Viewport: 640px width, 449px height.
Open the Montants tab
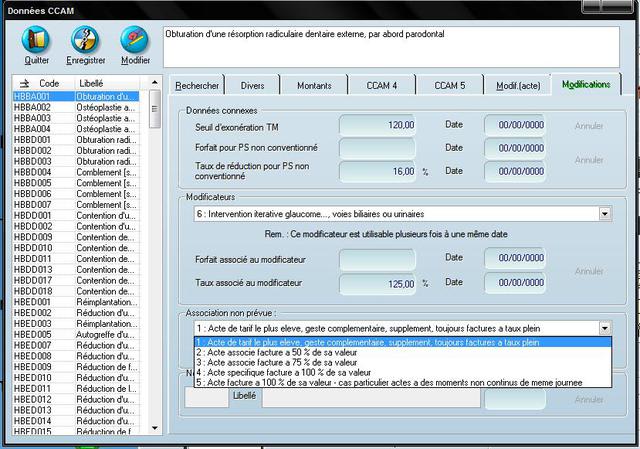[314, 86]
